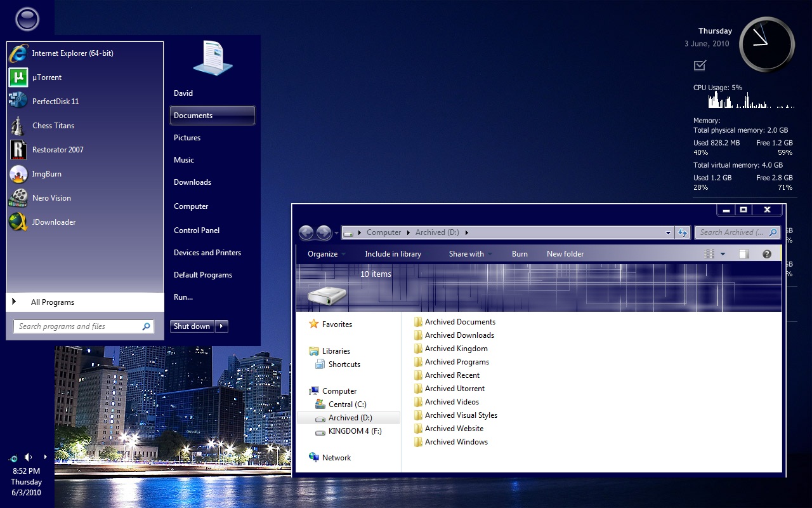Open Explorer help question mark icon
812x508 pixels.
tap(767, 254)
